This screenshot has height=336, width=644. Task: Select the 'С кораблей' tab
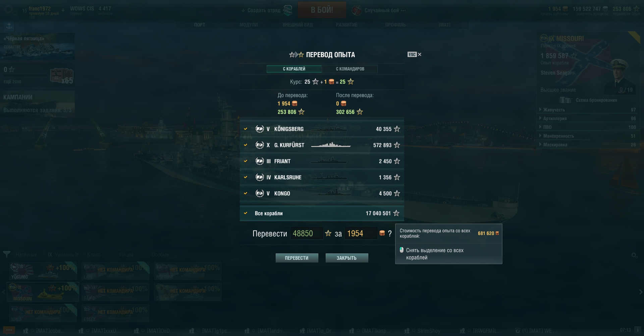point(294,69)
